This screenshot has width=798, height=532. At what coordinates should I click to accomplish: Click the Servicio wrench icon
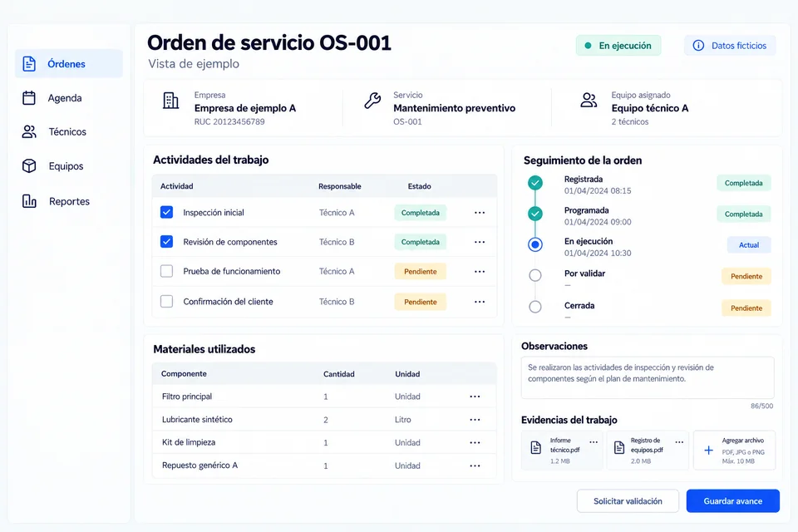(372, 101)
